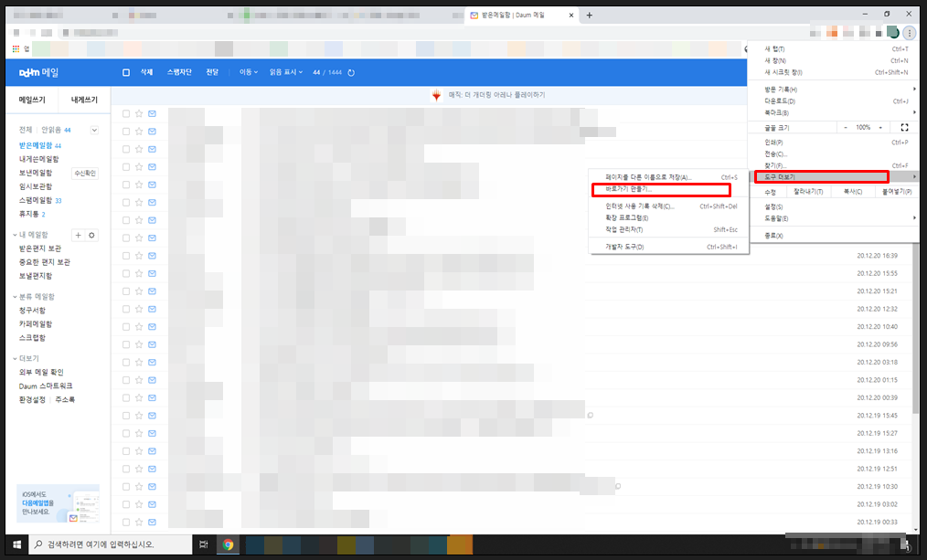Screen dimensions: 927x560
Task: Expand 도움말 submenu
Action: [835, 218]
